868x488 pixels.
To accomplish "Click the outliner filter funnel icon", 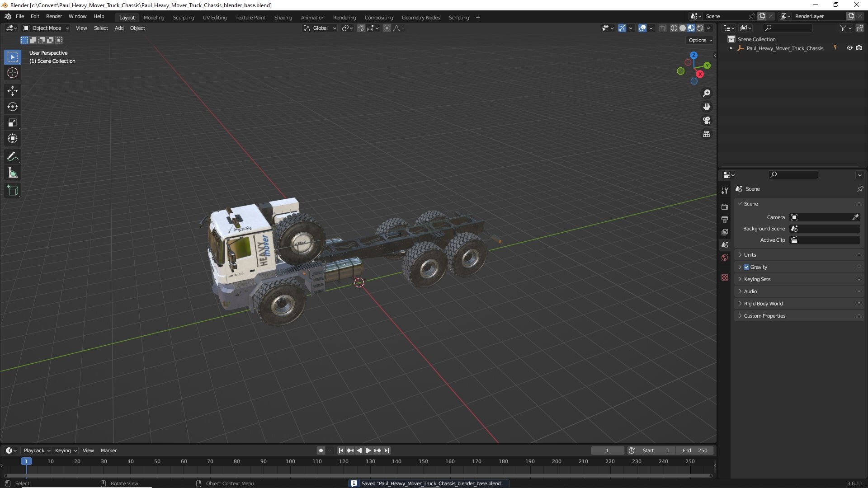I will point(843,28).
